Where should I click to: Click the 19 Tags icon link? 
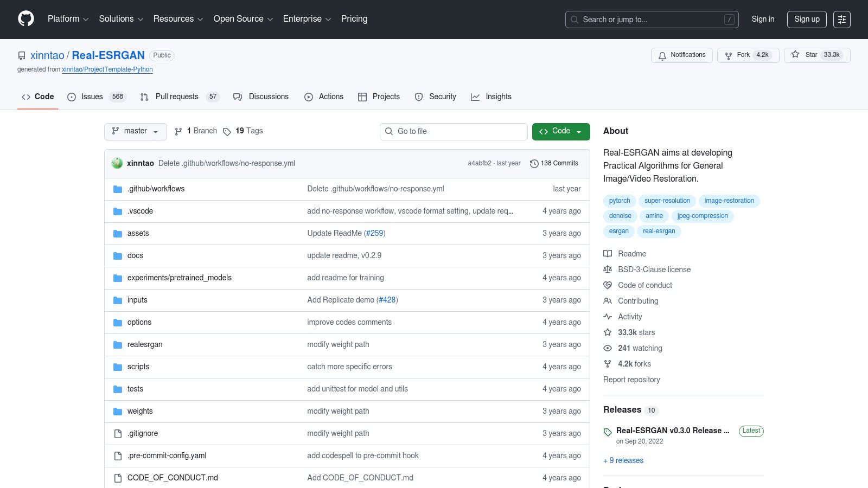pyautogui.click(x=227, y=131)
